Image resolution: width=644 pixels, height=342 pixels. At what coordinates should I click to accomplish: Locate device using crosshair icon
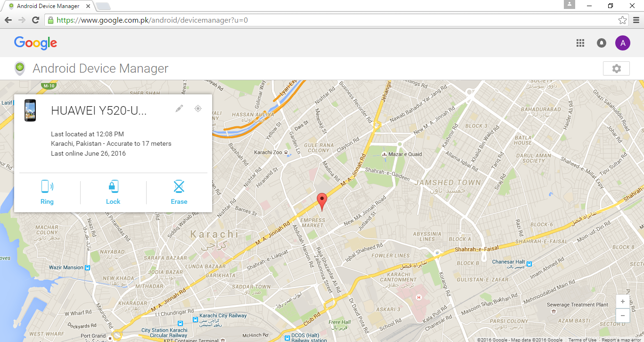(198, 108)
